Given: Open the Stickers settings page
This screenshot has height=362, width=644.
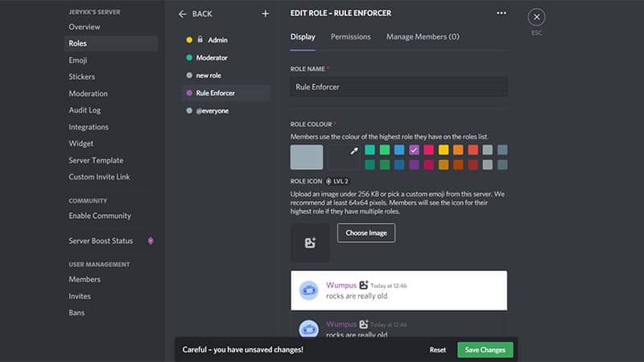Looking at the screenshot, I should click(x=111, y=76).
